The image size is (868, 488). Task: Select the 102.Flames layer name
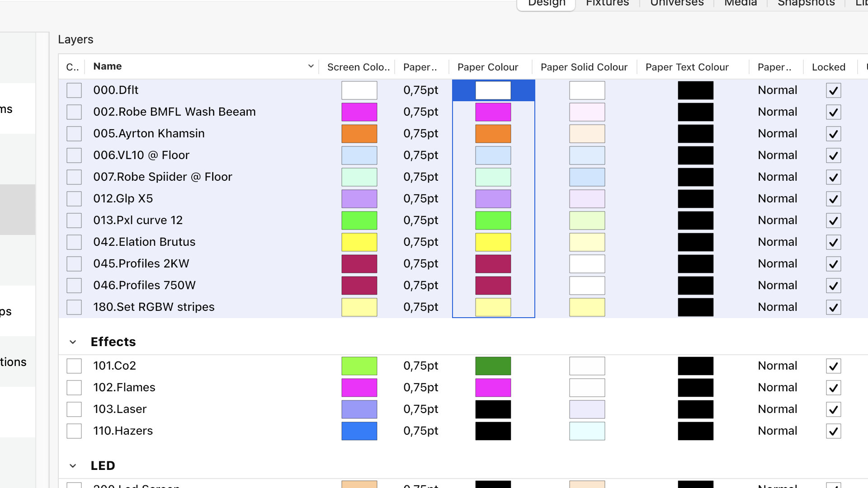click(x=124, y=388)
